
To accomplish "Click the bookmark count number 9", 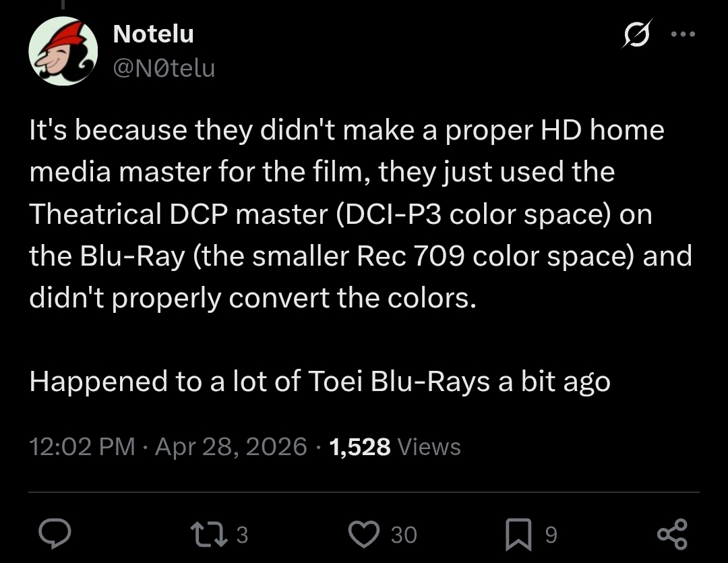I will [551, 535].
